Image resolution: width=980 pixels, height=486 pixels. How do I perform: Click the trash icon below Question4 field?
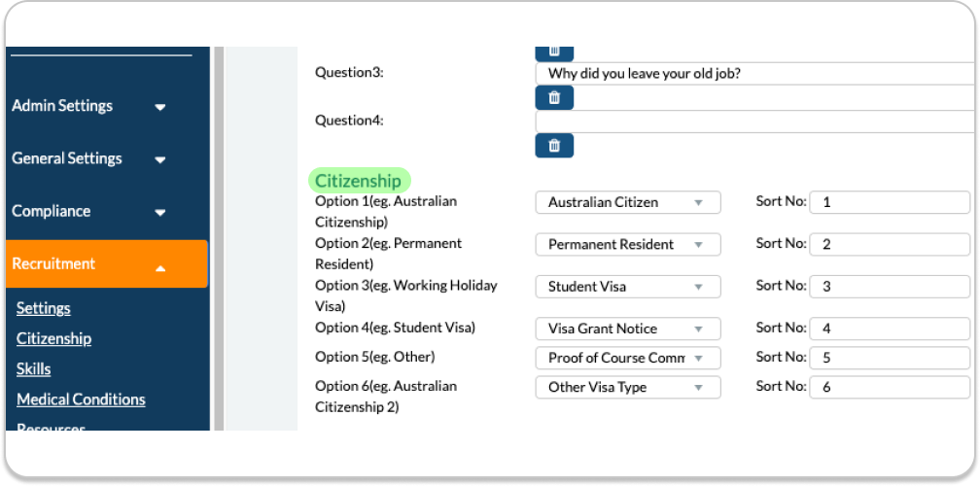coord(554,146)
